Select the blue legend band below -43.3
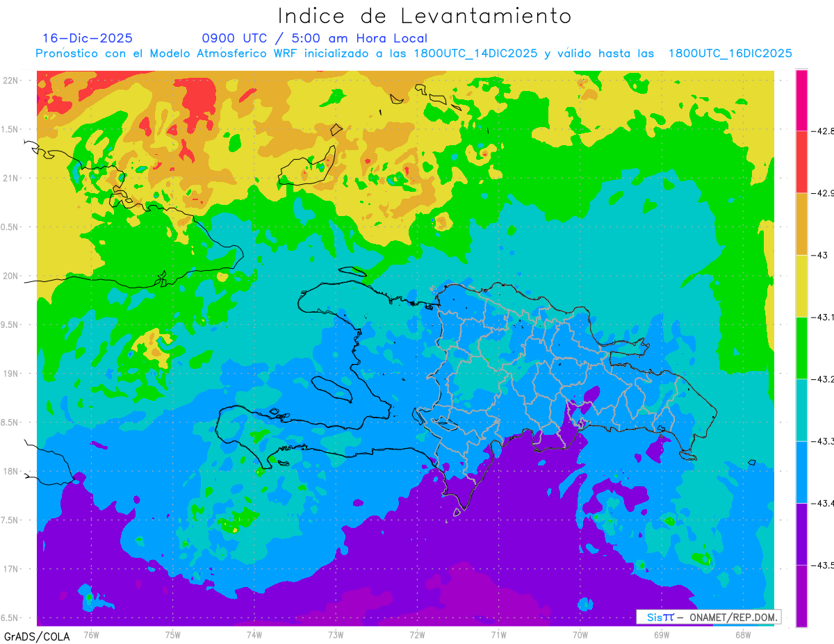The image size is (834, 644). [x=801, y=472]
